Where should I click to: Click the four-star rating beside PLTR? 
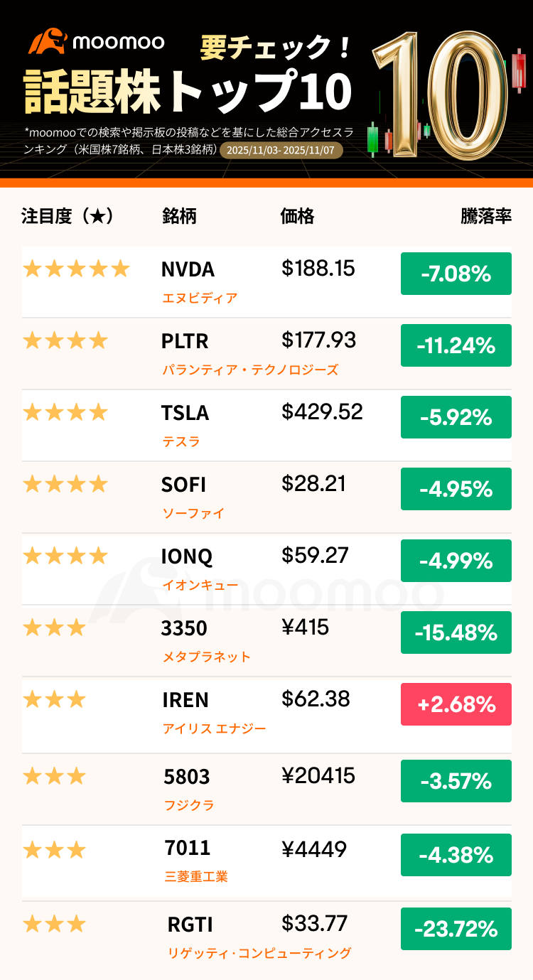pyautogui.click(x=65, y=341)
